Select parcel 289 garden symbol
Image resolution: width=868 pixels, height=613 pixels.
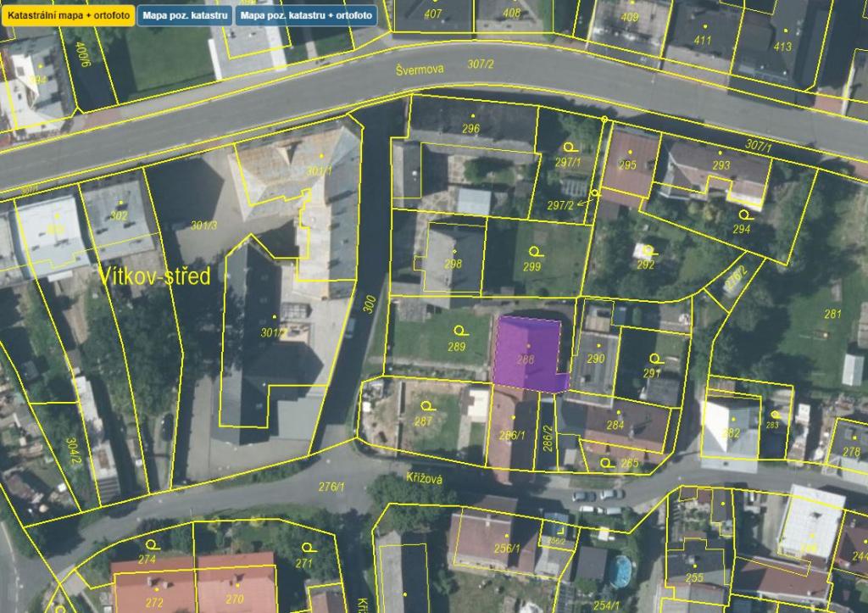tap(460, 332)
